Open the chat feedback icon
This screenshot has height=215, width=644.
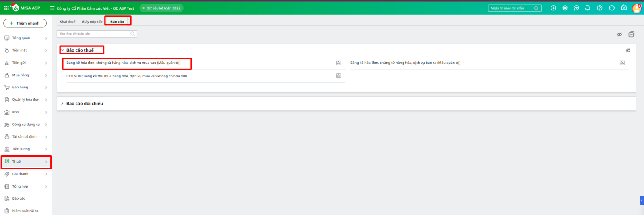click(576, 8)
